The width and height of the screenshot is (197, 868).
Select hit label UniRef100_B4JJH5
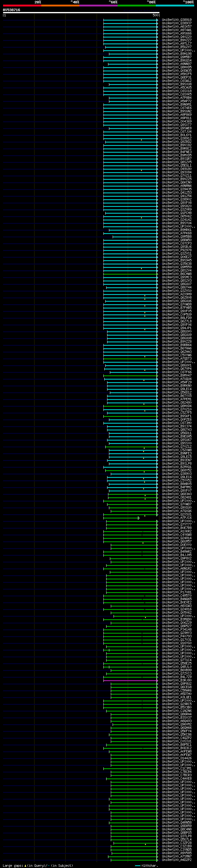[176, 555]
